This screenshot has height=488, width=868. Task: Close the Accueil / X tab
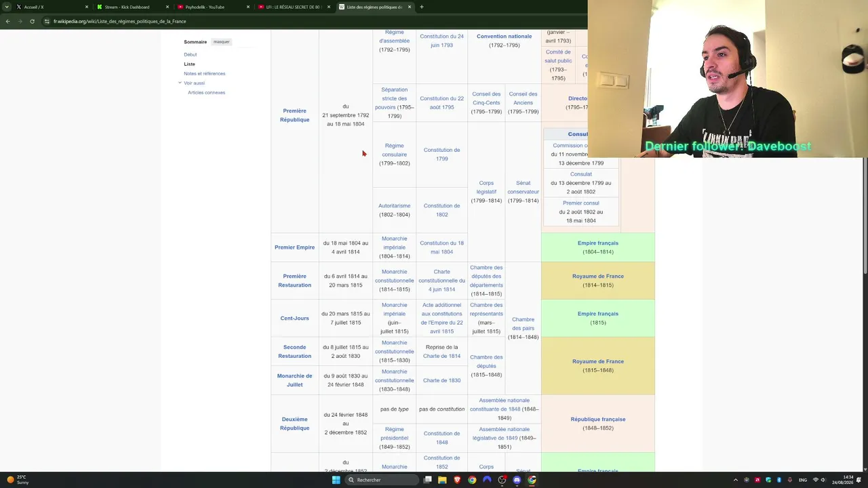tap(87, 7)
